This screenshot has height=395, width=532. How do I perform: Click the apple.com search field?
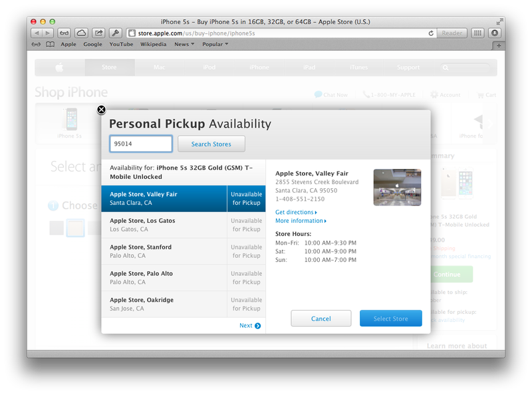(x=465, y=68)
